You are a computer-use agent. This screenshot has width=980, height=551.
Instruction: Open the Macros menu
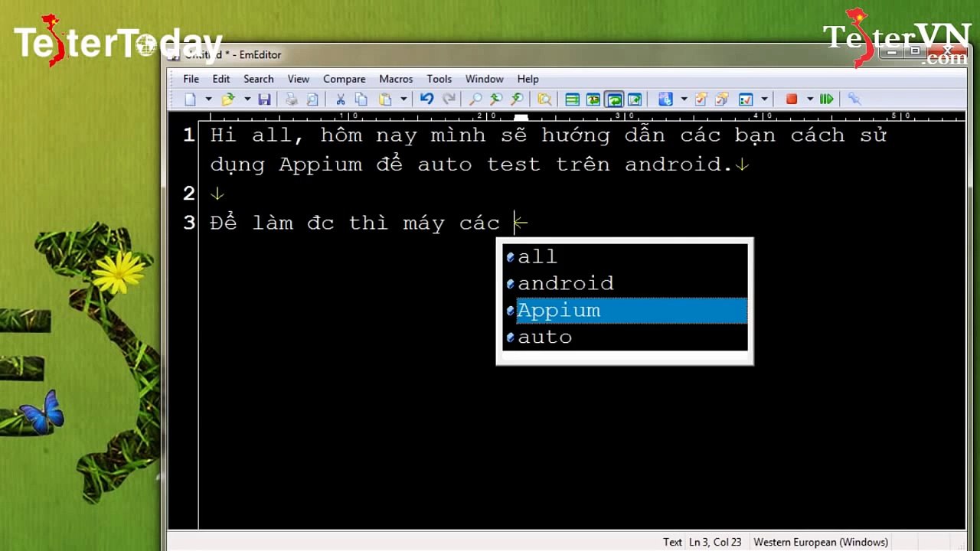[x=396, y=79]
